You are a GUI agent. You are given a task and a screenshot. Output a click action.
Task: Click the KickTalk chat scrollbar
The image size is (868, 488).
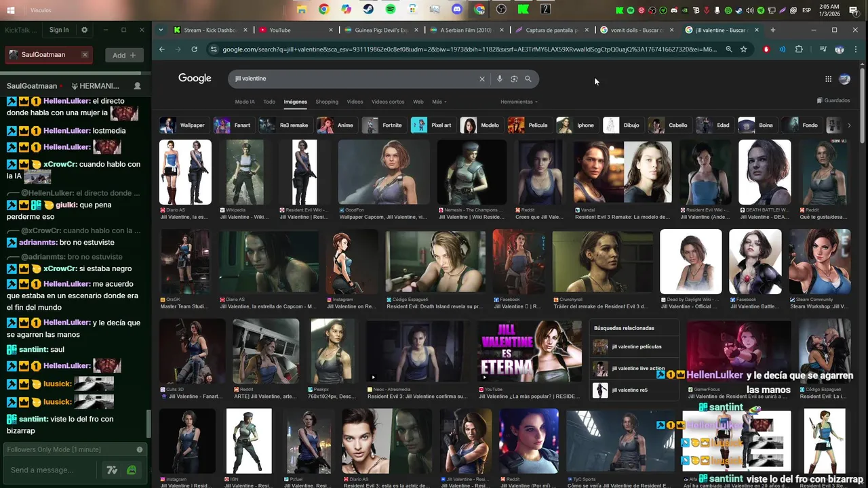[x=149, y=424]
